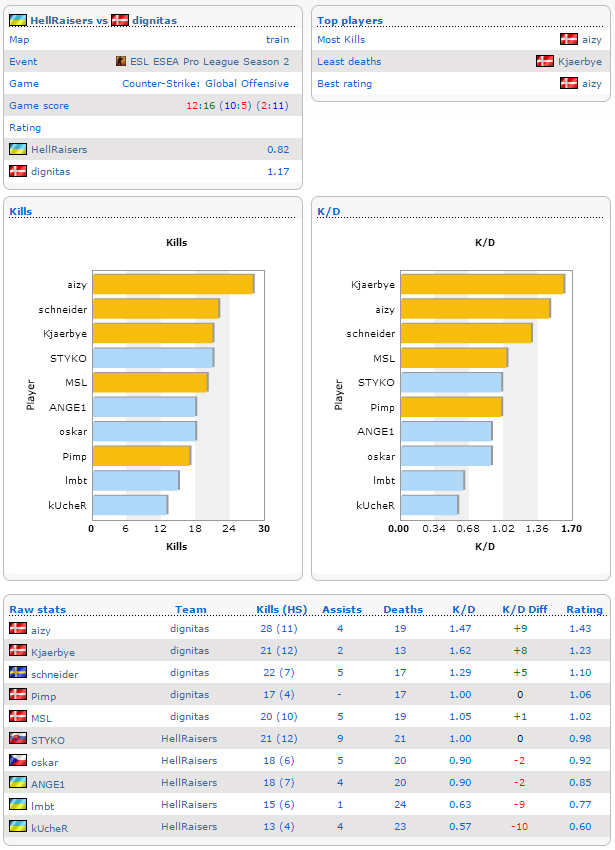Click lmbt's deaths value 24
615x850 pixels.
pyautogui.click(x=400, y=804)
